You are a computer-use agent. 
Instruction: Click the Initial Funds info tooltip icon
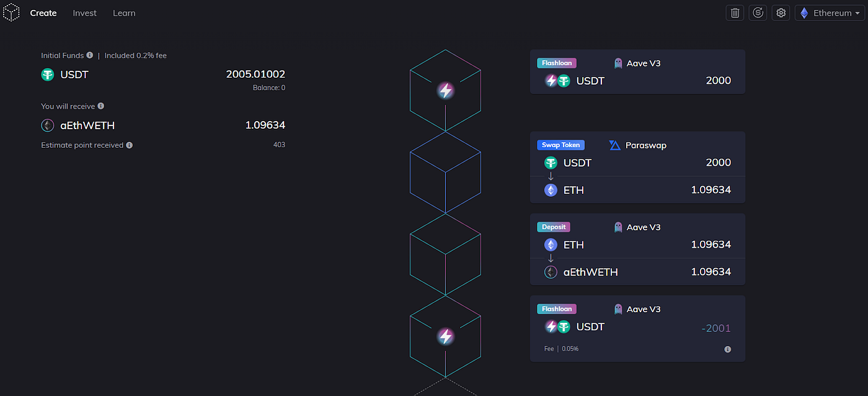[90, 55]
